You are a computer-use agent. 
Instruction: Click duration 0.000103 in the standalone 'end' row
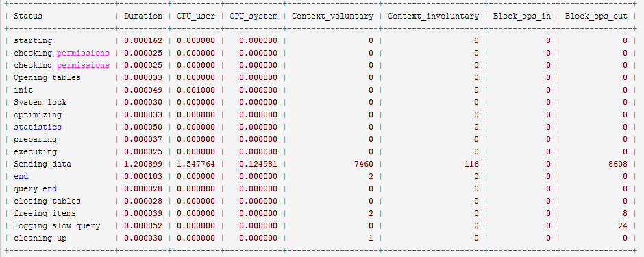click(143, 176)
